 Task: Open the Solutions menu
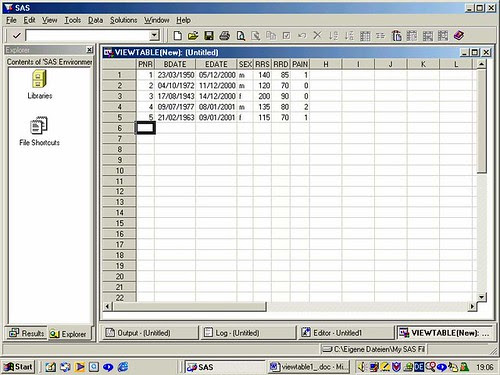coord(123,20)
